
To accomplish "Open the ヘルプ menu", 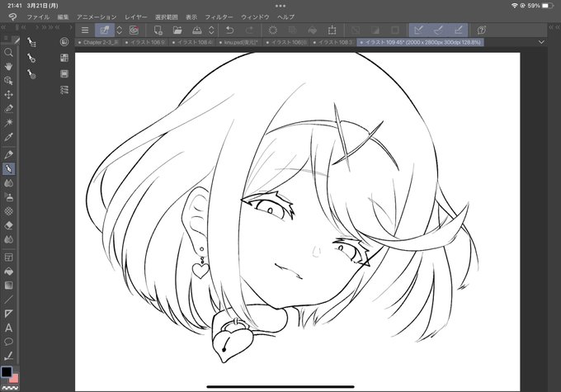I will (286, 17).
